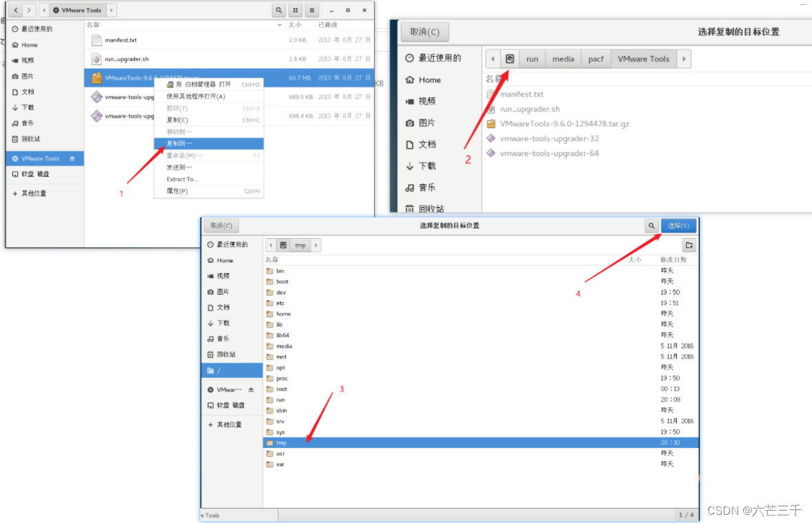Screen dimensions: 812x523
Task: Click 'pacf' path segment in upper-right dialog
Action: coord(596,59)
